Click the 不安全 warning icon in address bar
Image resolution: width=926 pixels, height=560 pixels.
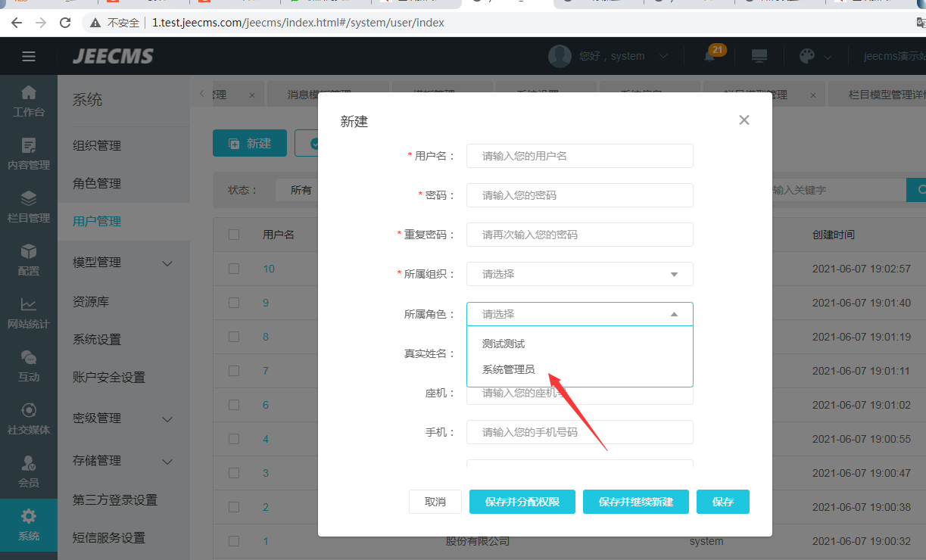point(95,23)
